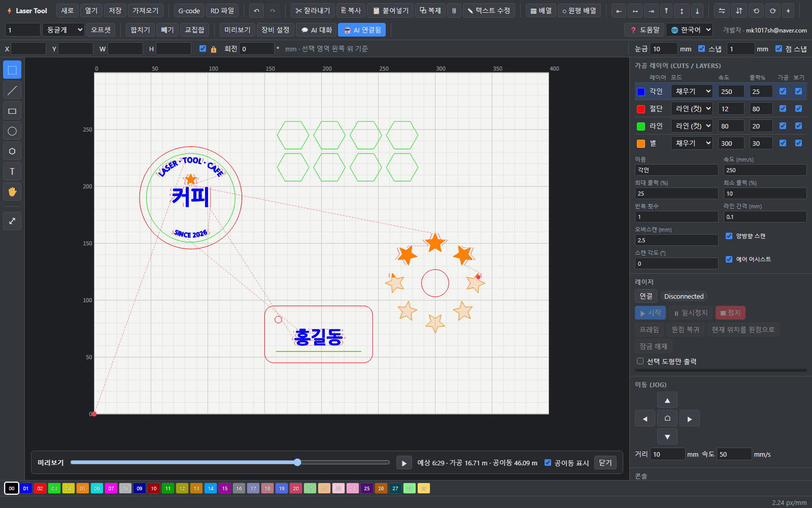The width and height of the screenshot is (812, 508).
Task: Toggle the 에어 어시스트 checkbox
Action: point(729,259)
